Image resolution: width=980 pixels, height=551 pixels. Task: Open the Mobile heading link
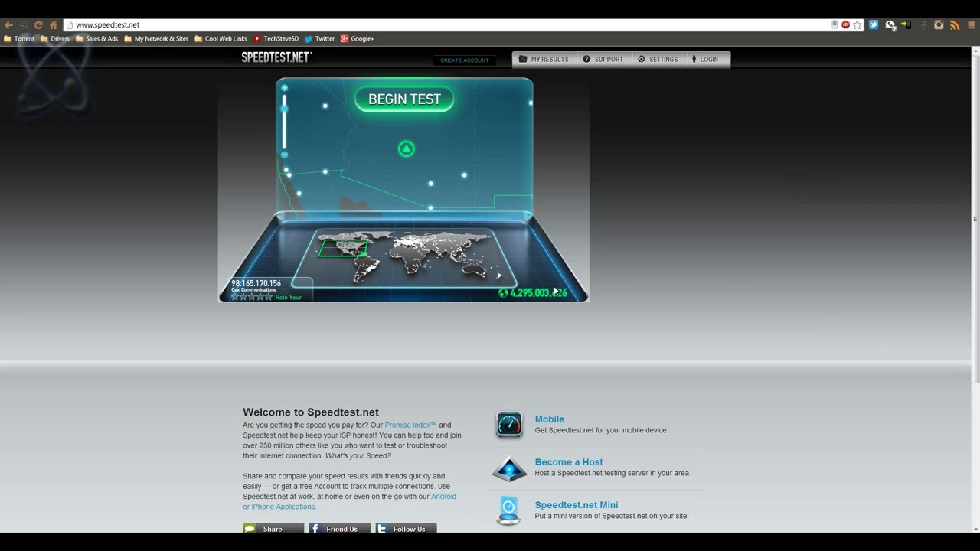pos(549,419)
